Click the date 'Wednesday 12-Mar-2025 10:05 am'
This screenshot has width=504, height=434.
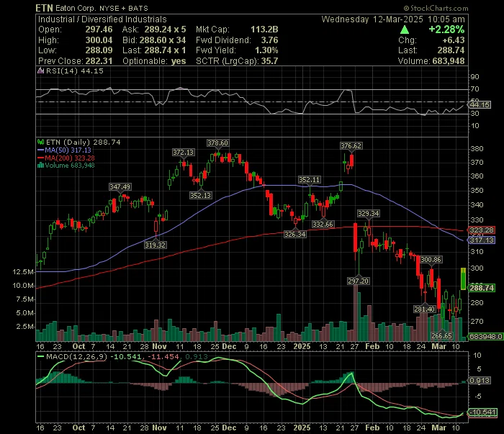393,19
